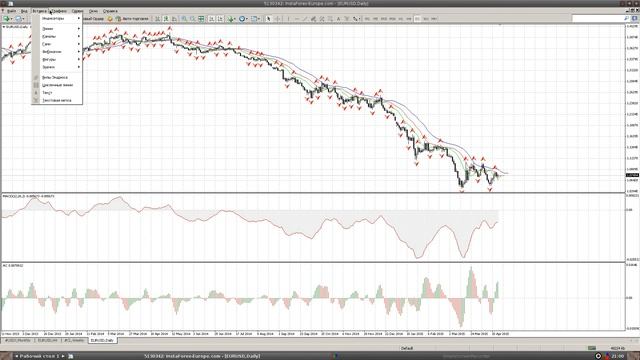The width and height of the screenshot is (640, 360).
Task: Switch to M30 timeframe
Action: (x=393, y=18)
